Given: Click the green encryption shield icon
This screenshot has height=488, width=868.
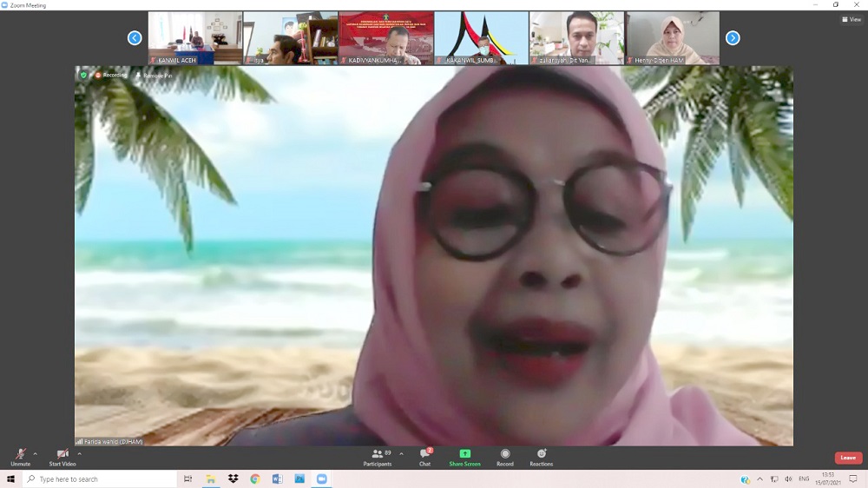Looking at the screenshot, I should [x=83, y=76].
